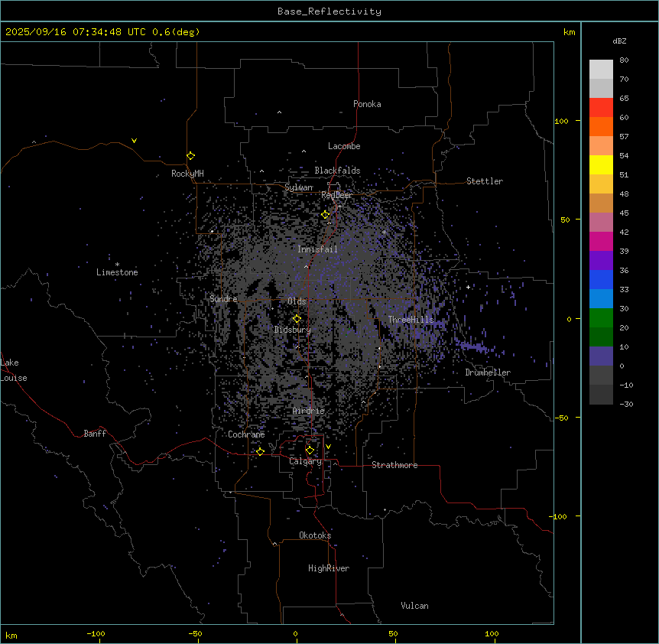Click the dBZ legend heading

619,41
